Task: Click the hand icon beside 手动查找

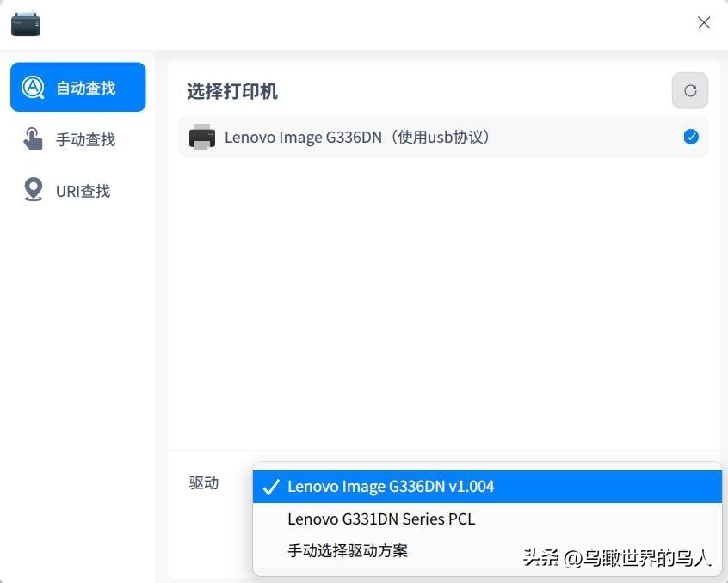Action: [x=33, y=138]
